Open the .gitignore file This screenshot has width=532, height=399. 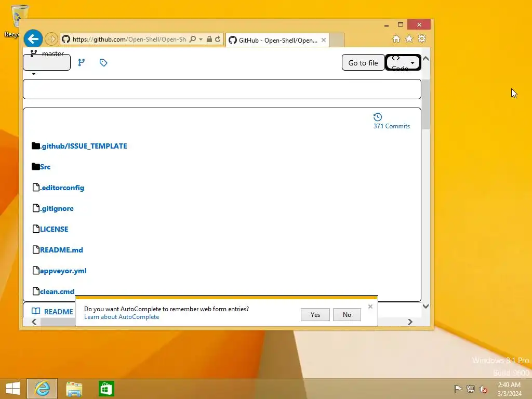point(57,209)
